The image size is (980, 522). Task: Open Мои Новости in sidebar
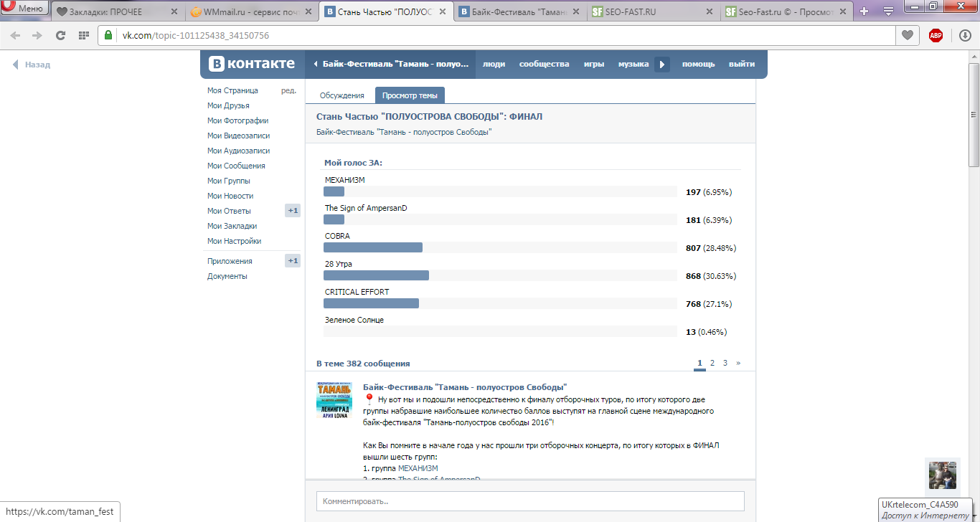230,196
